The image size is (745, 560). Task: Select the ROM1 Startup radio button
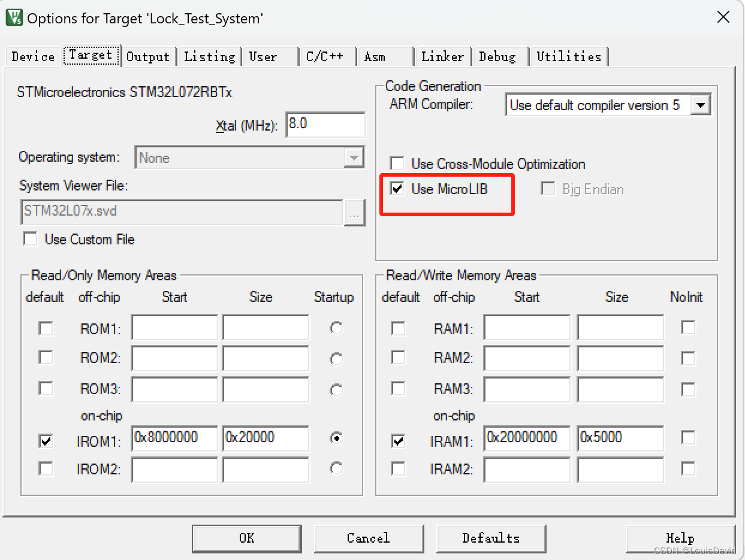pos(336,328)
